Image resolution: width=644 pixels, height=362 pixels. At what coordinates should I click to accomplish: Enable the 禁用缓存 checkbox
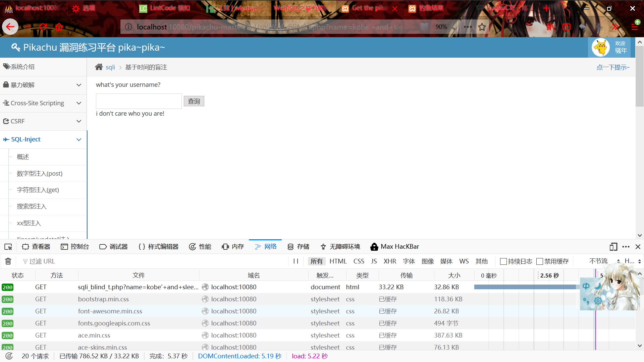(x=540, y=261)
